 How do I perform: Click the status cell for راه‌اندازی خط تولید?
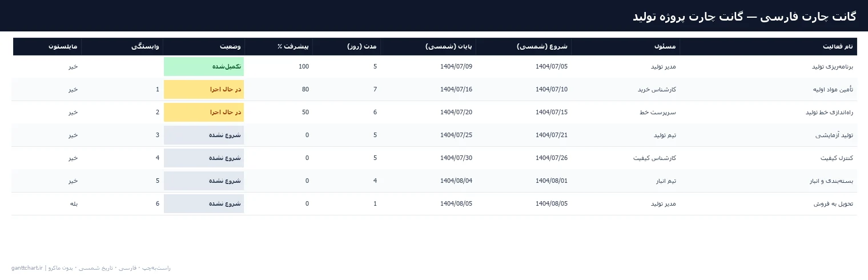(204, 113)
